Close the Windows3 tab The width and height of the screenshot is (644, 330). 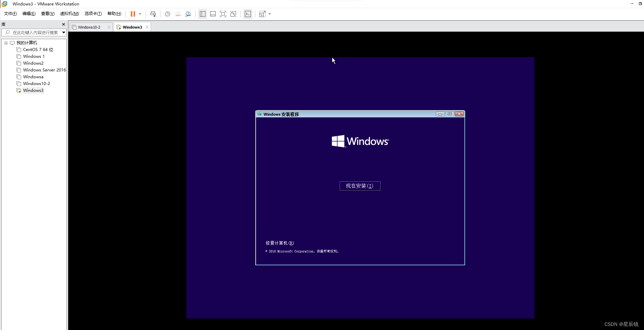click(x=147, y=27)
